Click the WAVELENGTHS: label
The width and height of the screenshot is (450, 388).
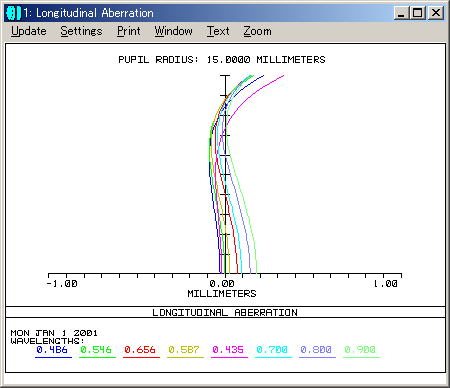pos(47,341)
